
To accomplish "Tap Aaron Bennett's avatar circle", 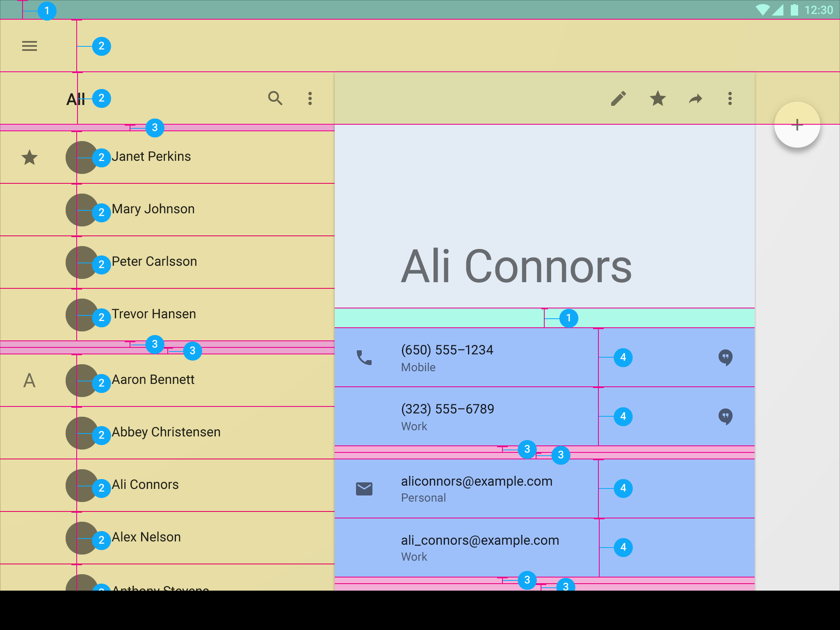I will coord(82,381).
